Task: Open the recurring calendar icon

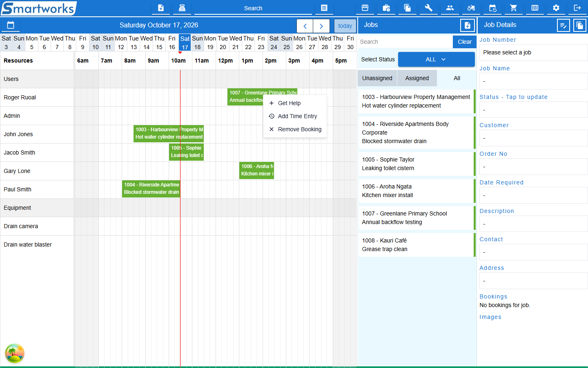Action: tap(492, 8)
